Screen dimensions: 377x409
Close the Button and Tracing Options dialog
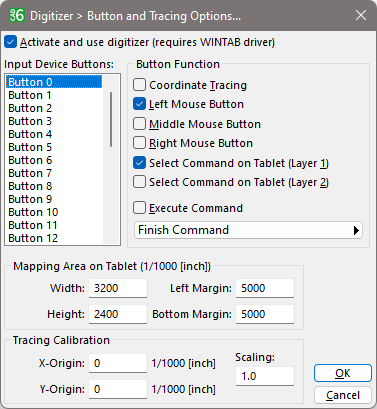click(361, 15)
